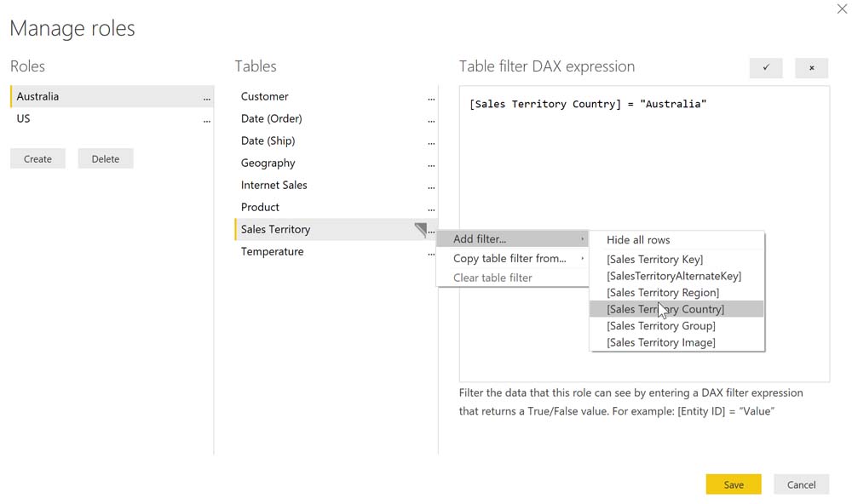Expand Copy table filter from submenu
The image size is (852, 504).
512,259
